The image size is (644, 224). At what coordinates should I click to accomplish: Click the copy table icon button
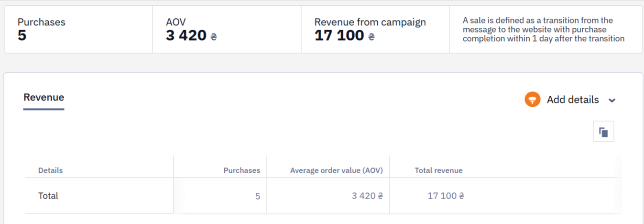pos(603,132)
